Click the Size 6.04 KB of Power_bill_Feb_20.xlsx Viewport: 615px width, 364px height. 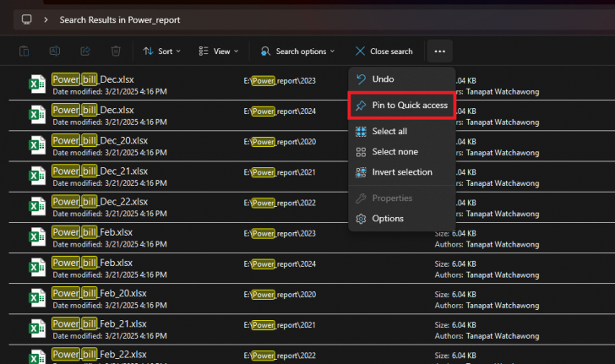pyautogui.click(x=455, y=295)
